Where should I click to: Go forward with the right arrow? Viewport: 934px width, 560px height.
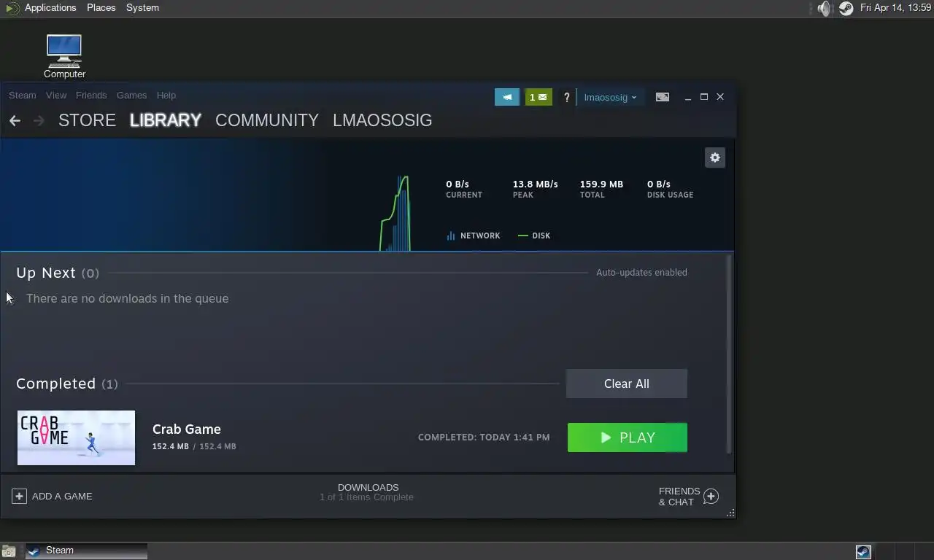click(39, 120)
